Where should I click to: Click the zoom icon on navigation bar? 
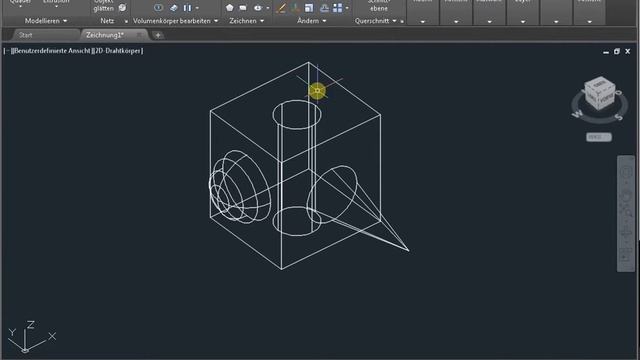coord(626,210)
